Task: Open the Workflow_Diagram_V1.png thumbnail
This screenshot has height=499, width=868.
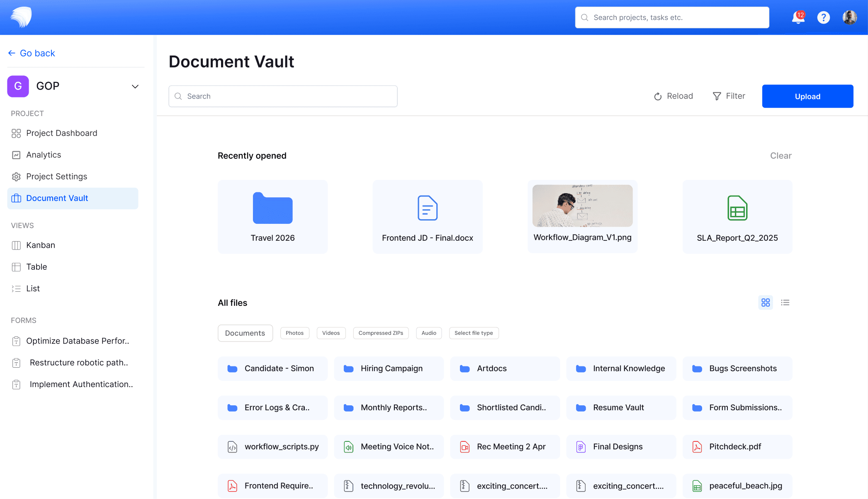Action: click(x=582, y=206)
